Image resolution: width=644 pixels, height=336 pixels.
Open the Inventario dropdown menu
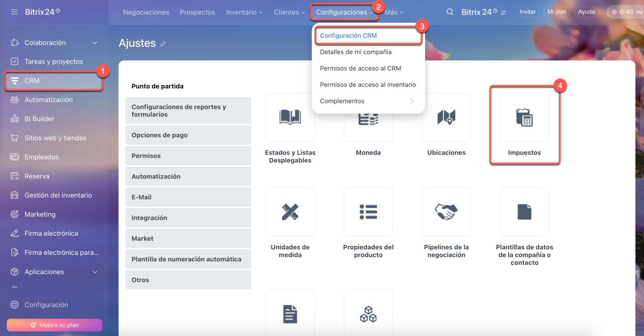pyautogui.click(x=244, y=12)
